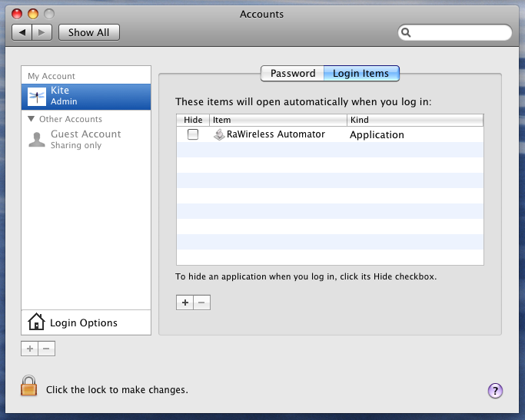
Task: Click the Kite dragonfly account picture
Action: point(37,96)
